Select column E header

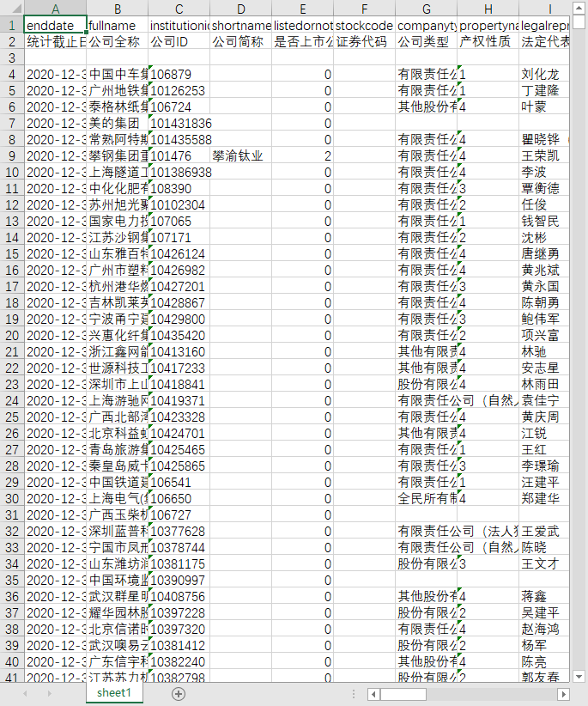pos(303,9)
